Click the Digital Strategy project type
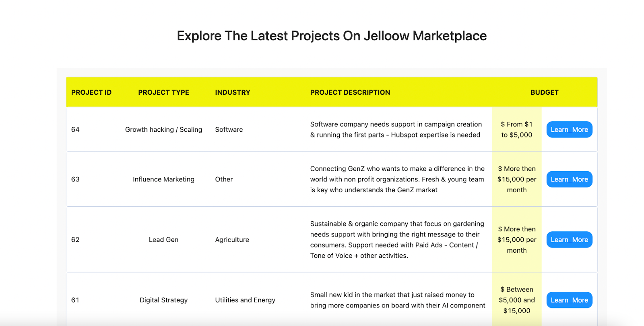This screenshot has height=326, width=644. pyautogui.click(x=163, y=300)
